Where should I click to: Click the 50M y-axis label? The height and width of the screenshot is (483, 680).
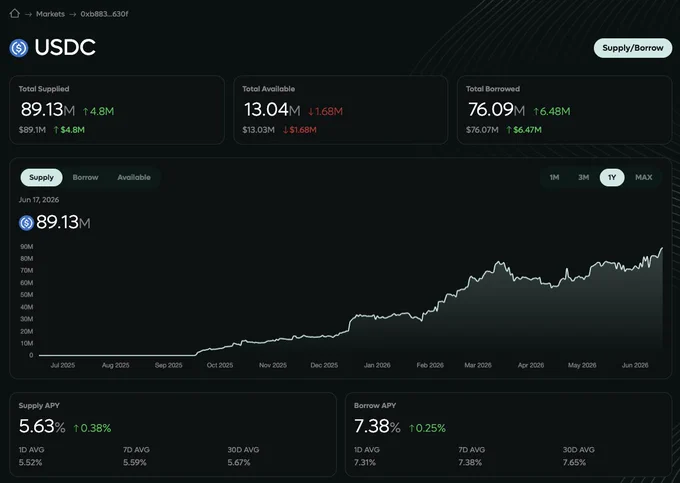coord(27,295)
